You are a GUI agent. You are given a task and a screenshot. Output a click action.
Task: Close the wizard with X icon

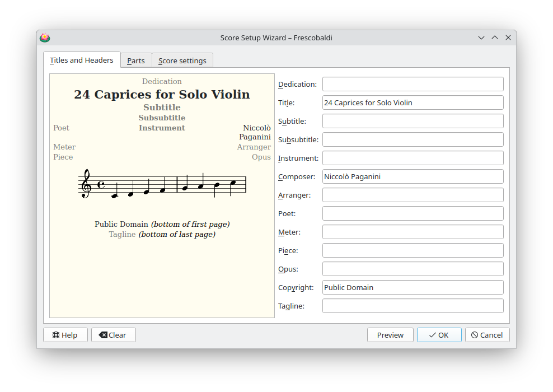coord(508,38)
